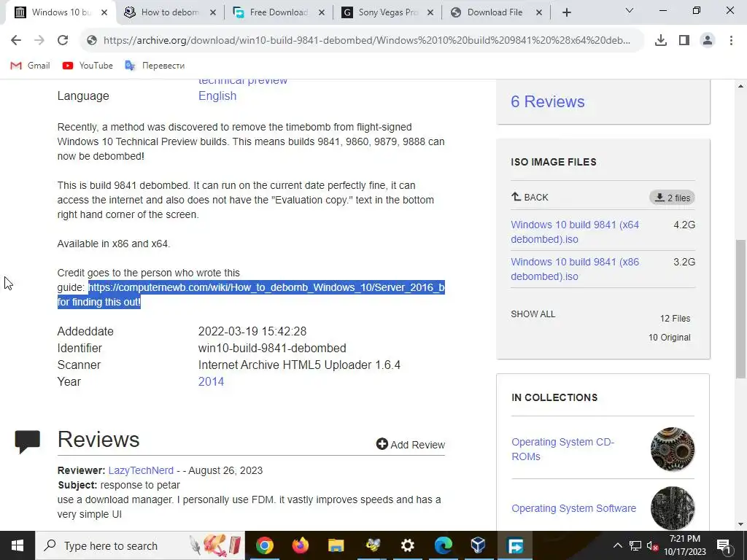Open the 6 Reviews heading link
This screenshot has width=747, height=560.
pos(547,101)
